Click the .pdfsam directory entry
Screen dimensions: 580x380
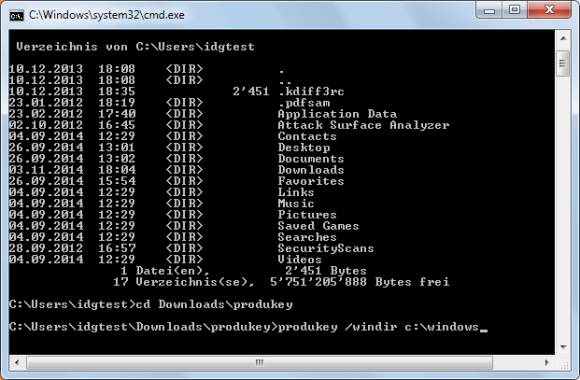(304, 103)
